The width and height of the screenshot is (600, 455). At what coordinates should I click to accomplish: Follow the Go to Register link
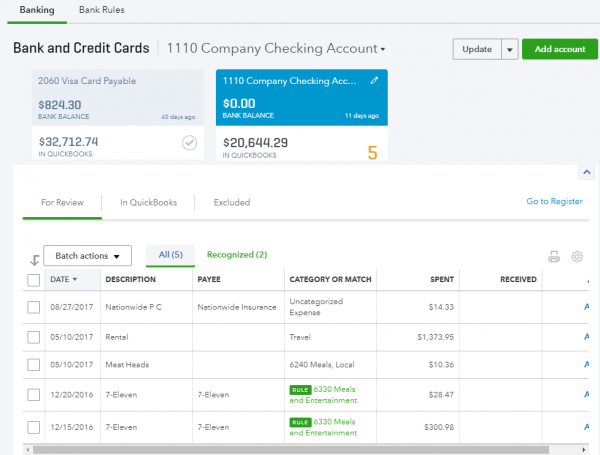(554, 202)
